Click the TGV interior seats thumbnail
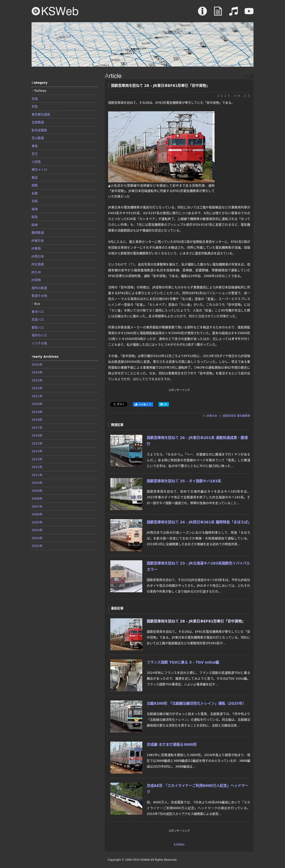The height and width of the screenshot is (868, 285). pyautogui.click(x=126, y=675)
